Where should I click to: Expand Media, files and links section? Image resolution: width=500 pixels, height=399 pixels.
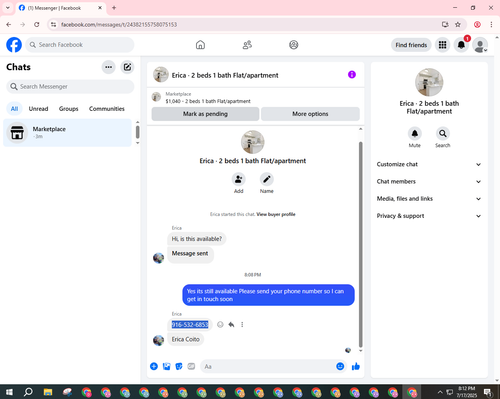pos(429,199)
